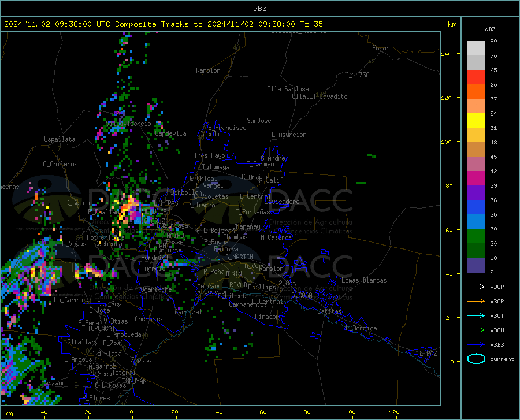Click the Lomas_Blancas location label
The width and height of the screenshot is (520, 420).
(x=364, y=280)
